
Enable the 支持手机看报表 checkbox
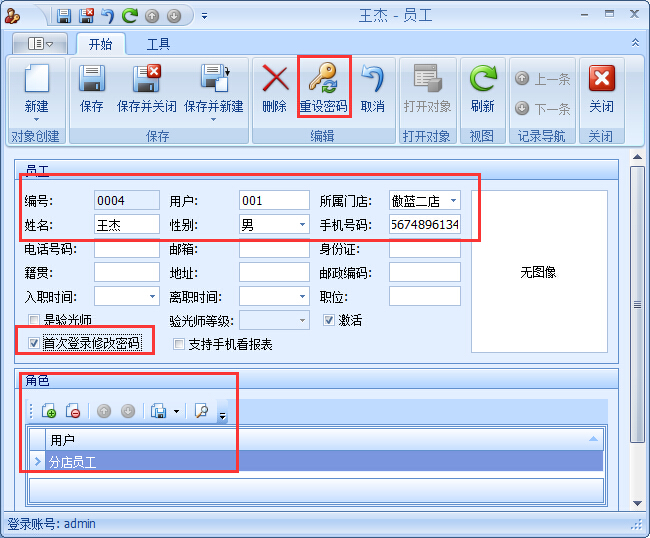[179, 344]
